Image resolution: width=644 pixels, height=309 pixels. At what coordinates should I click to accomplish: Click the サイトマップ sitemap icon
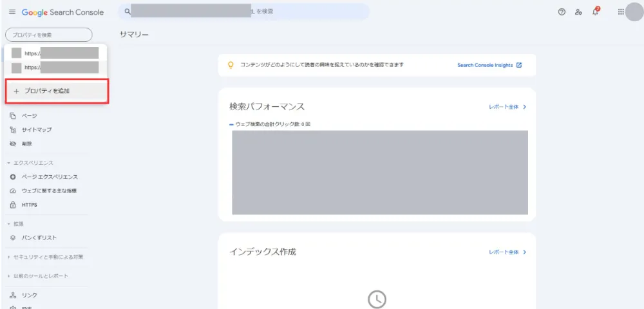13,129
